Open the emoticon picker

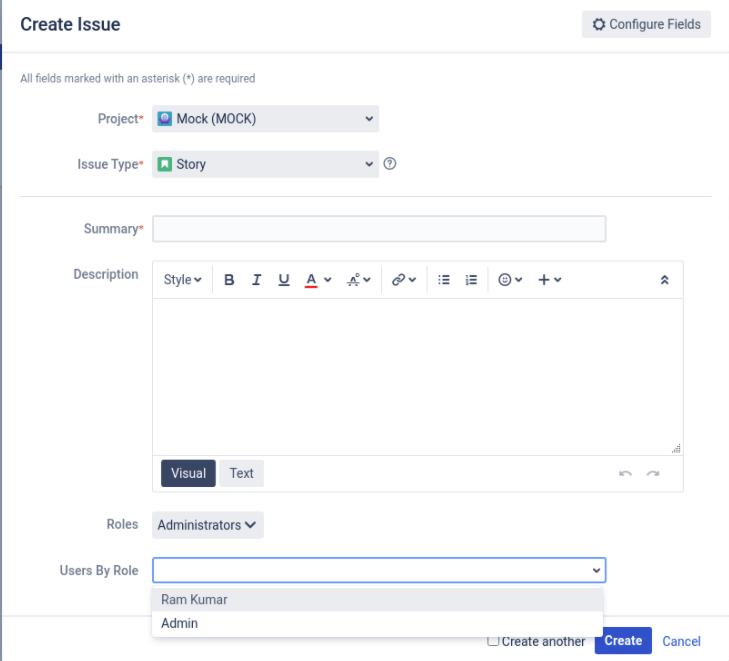point(510,280)
